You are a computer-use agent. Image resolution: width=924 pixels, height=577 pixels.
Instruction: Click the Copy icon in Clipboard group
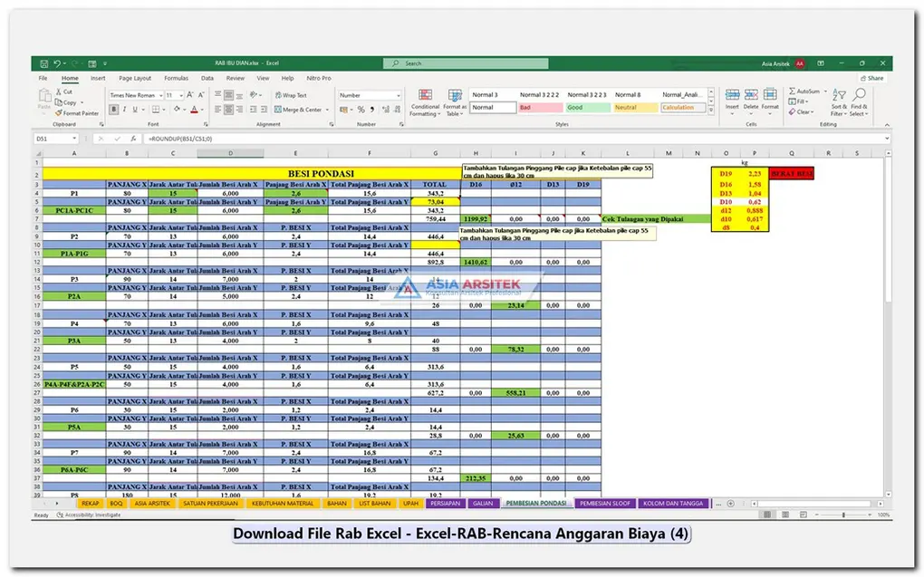[x=59, y=102]
